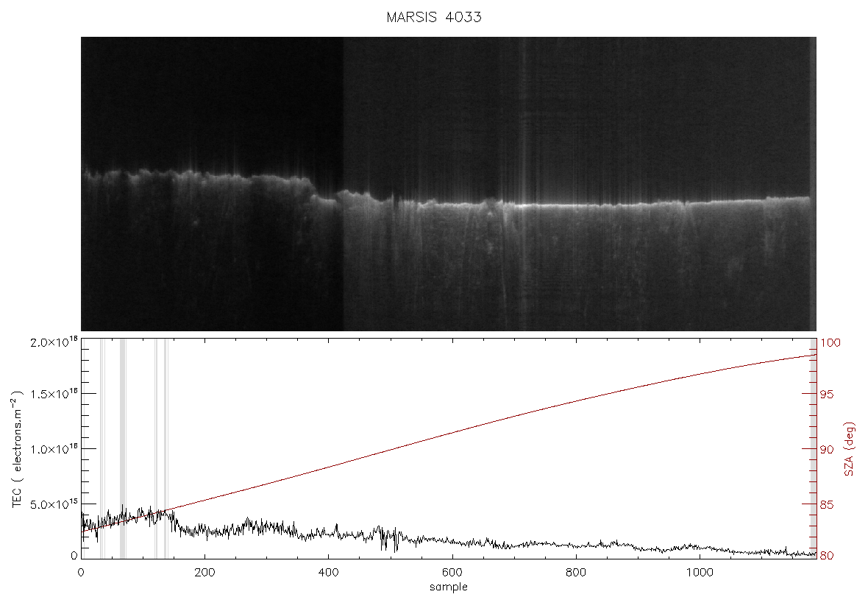Click the x-axis label 'sample'
The width and height of the screenshot is (868, 611).
pyautogui.click(x=449, y=587)
